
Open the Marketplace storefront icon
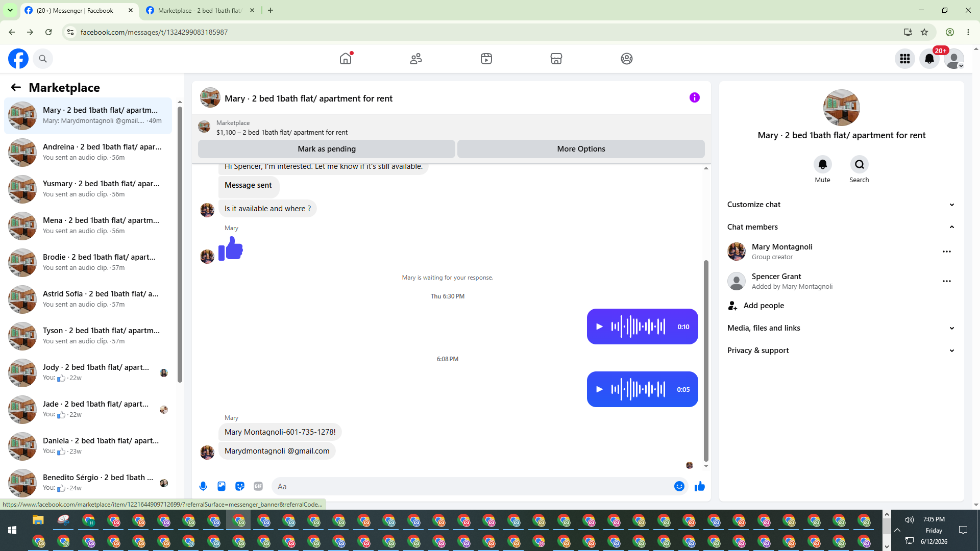[556, 59]
